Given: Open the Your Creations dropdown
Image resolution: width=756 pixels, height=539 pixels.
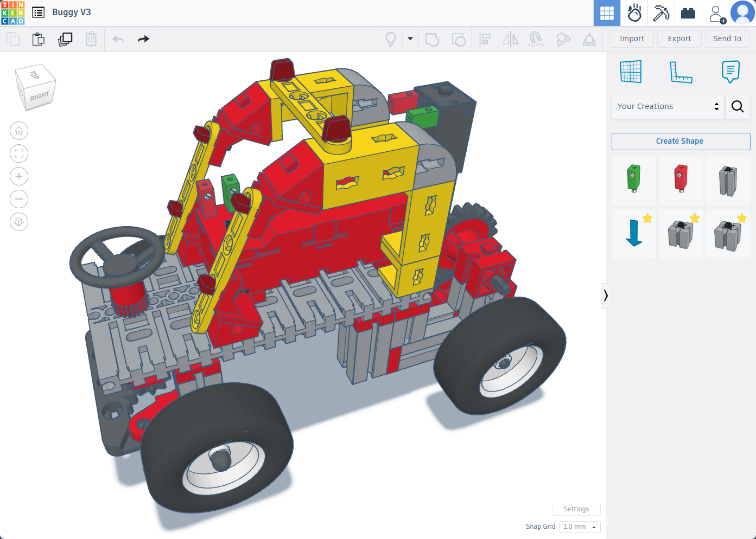Looking at the screenshot, I should (668, 106).
